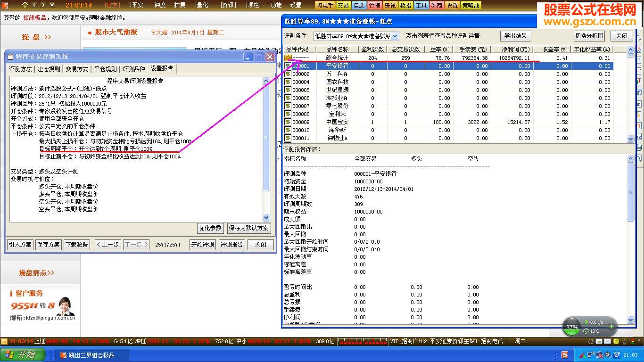
Task: Go back with the left arrow icon
Action: tap(34, 5)
